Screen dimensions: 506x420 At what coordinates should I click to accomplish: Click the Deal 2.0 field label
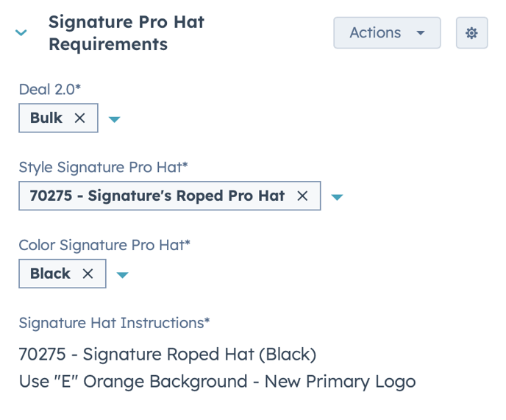pos(50,89)
